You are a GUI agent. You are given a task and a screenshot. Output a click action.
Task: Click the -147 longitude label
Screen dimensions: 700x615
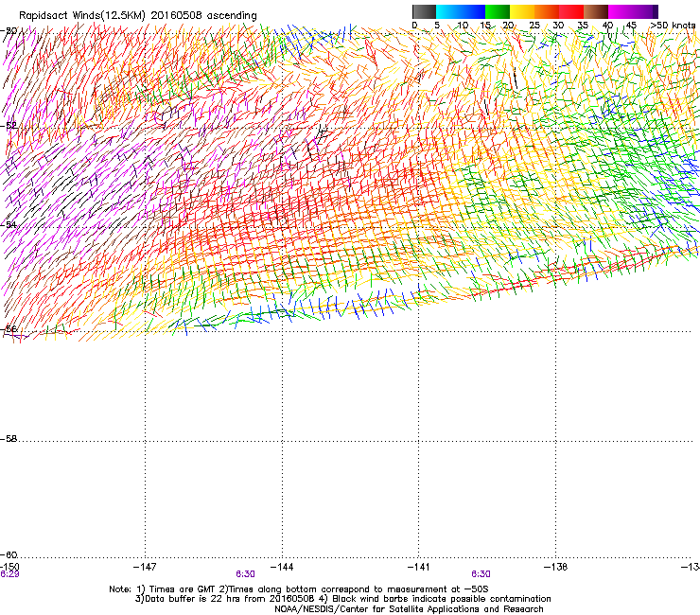(145, 567)
